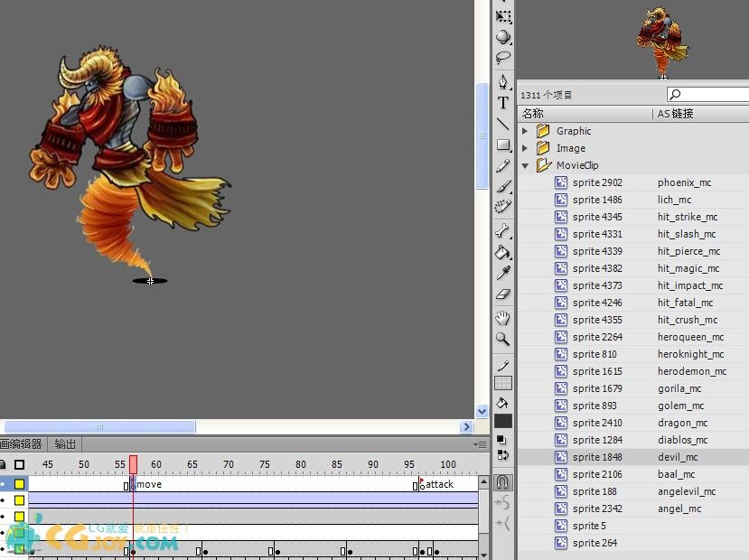Collapse the MovieClip folder
749x560 pixels.
525,165
